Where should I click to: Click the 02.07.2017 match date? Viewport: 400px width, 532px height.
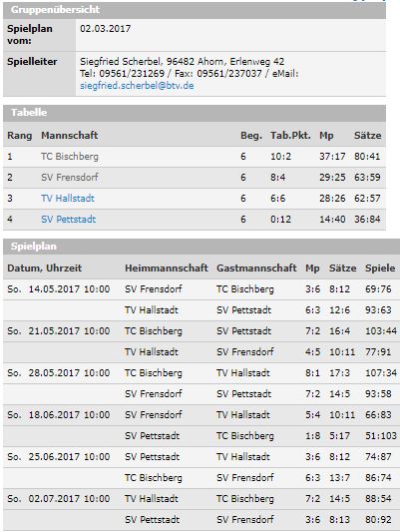56,499
